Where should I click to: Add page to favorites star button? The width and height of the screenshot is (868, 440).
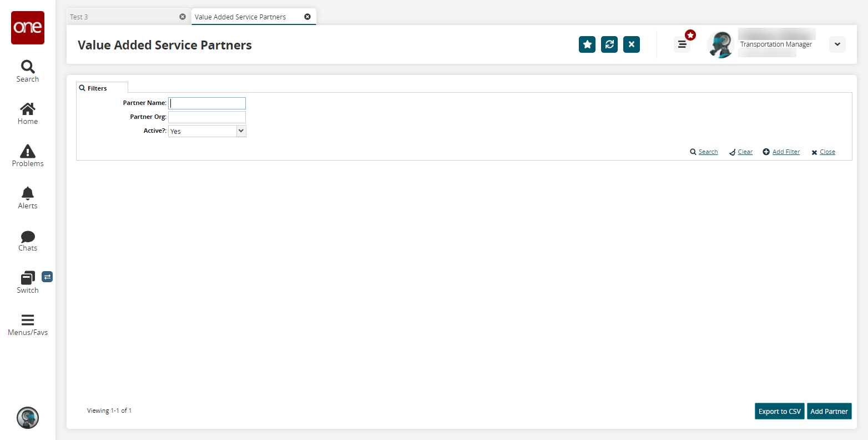[587, 44]
